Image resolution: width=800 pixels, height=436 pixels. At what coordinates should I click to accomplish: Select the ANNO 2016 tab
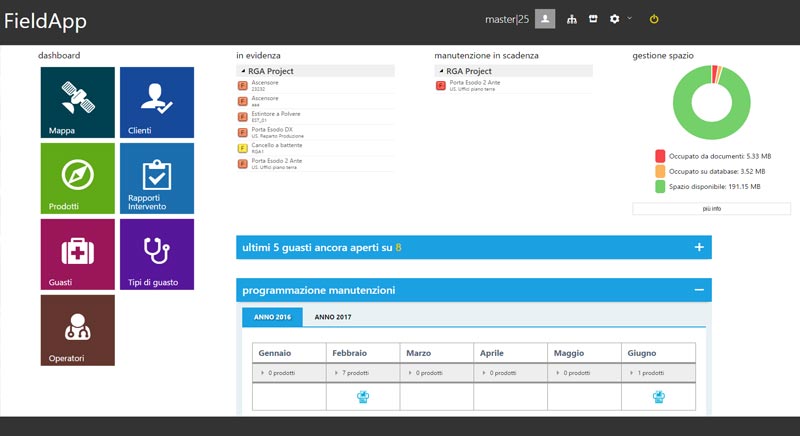(271, 317)
